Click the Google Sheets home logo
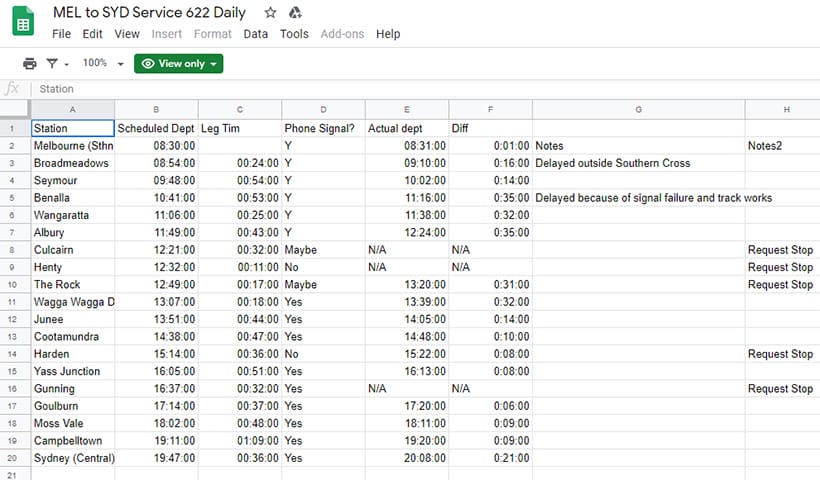Screen dimensions: 820x480 point(23,21)
